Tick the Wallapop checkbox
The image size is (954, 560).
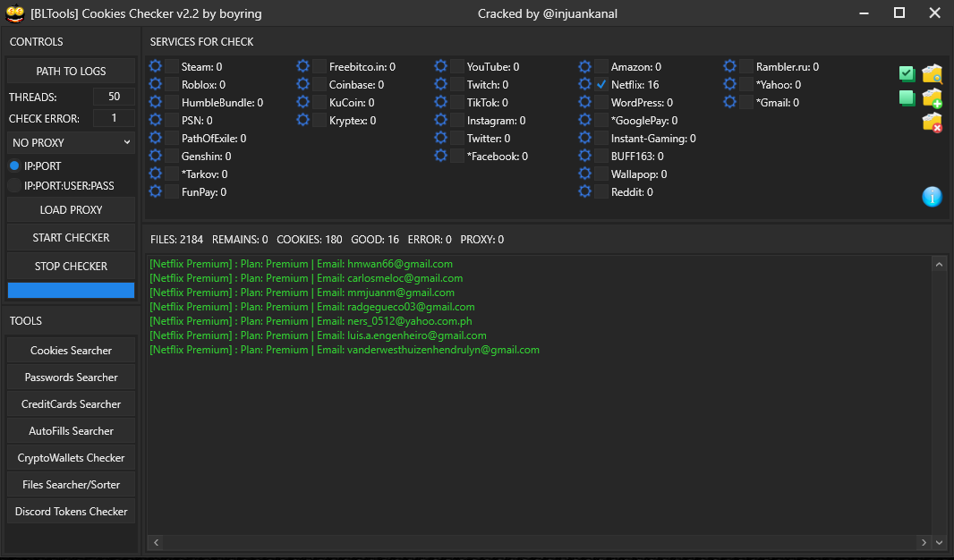(x=601, y=174)
